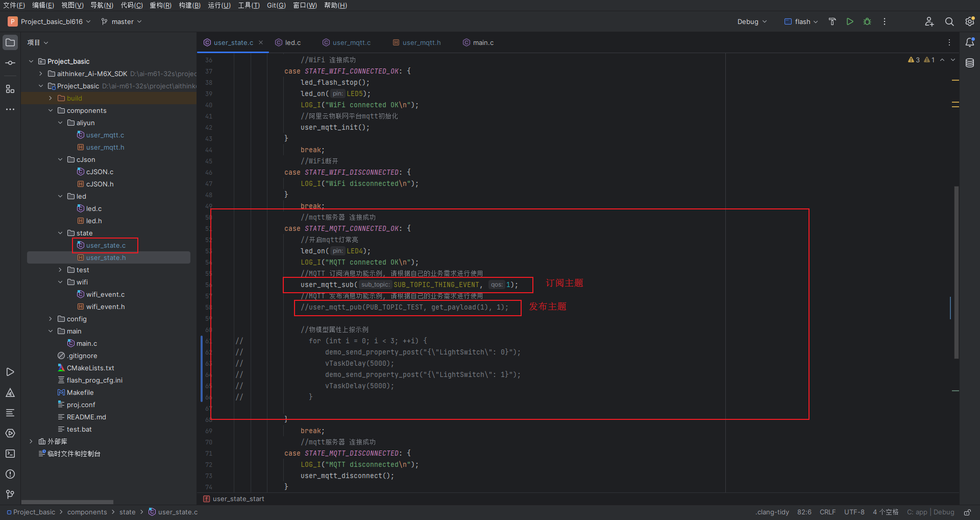
Task: Open the Structure tool window icon
Action: tap(10, 89)
